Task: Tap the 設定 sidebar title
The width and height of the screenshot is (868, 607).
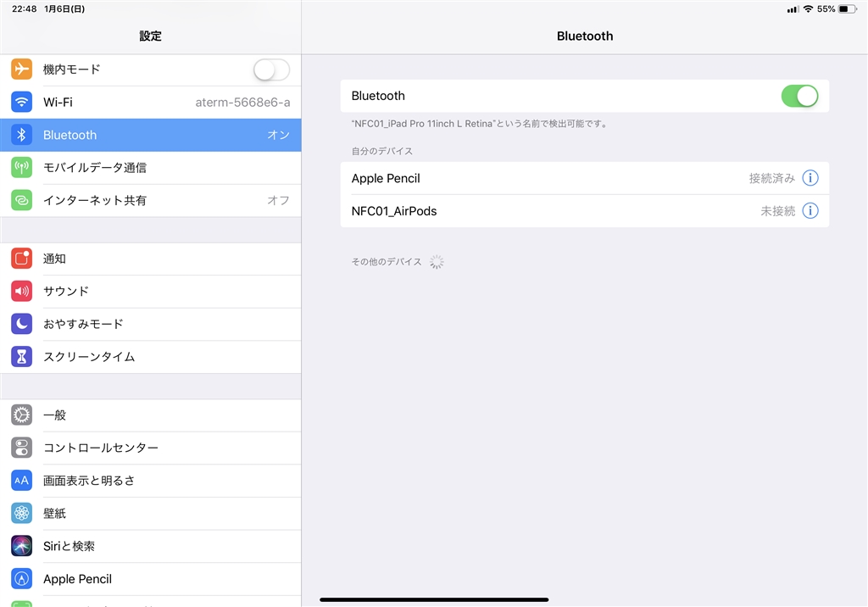Action: point(151,36)
